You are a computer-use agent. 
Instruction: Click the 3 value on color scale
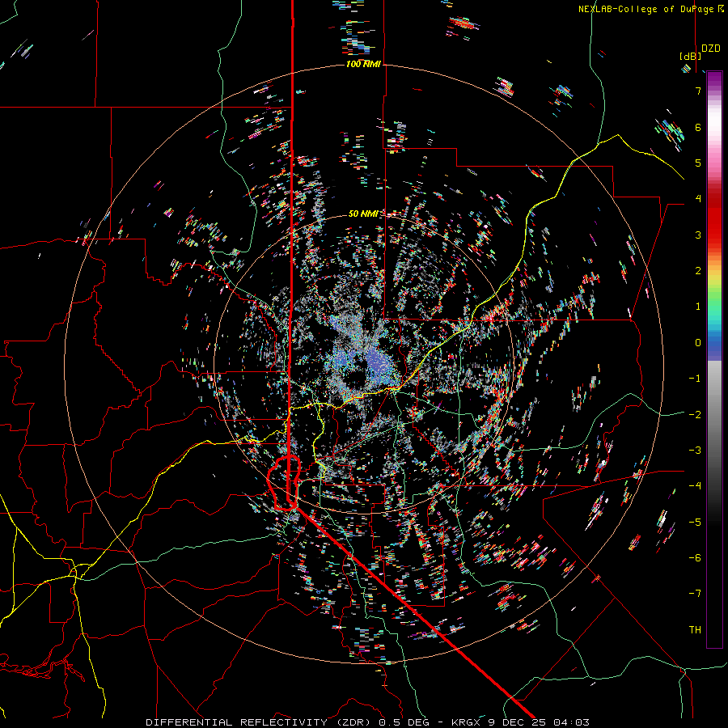tap(698, 235)
